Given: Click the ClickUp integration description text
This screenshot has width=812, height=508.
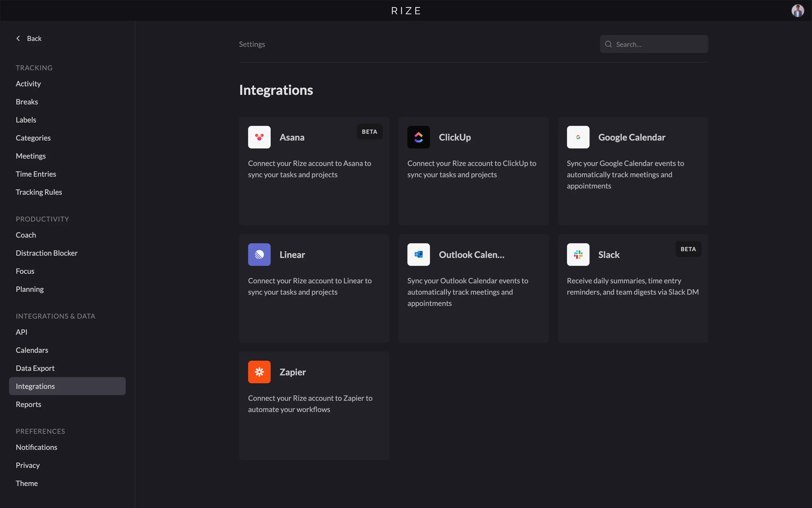Looking at the screenshot, I should click(x=472, y=169).
